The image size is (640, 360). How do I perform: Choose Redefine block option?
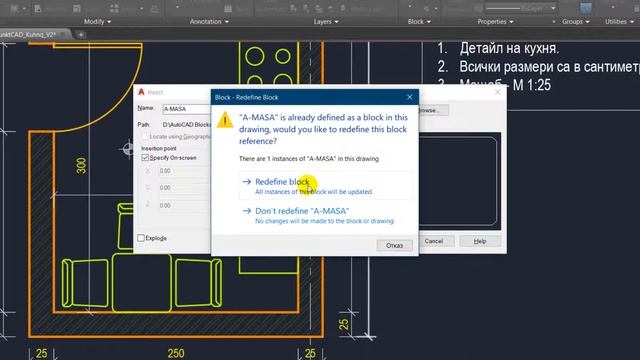coord(326,186)
